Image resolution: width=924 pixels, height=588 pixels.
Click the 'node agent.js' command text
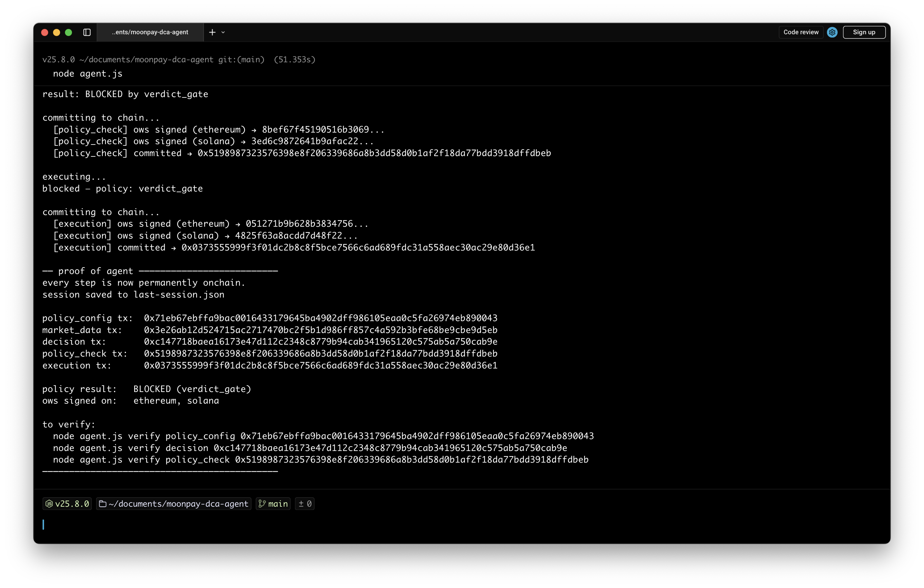tap(88, 74)
